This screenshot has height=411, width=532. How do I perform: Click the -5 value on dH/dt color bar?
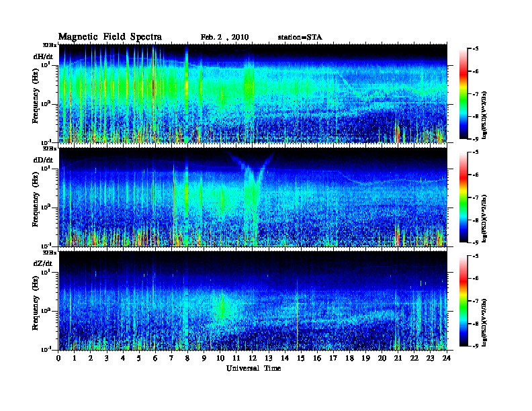pos(476,49)
